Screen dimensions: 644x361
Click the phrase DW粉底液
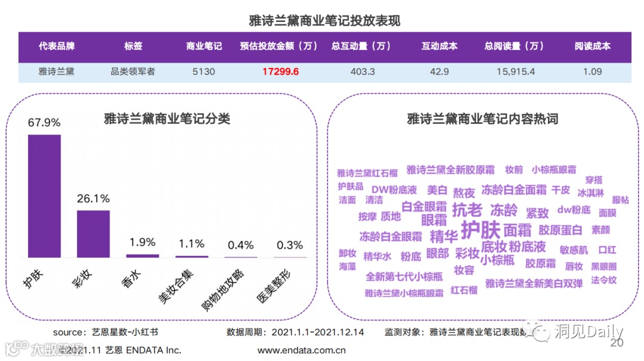click(x=394, y=189)
